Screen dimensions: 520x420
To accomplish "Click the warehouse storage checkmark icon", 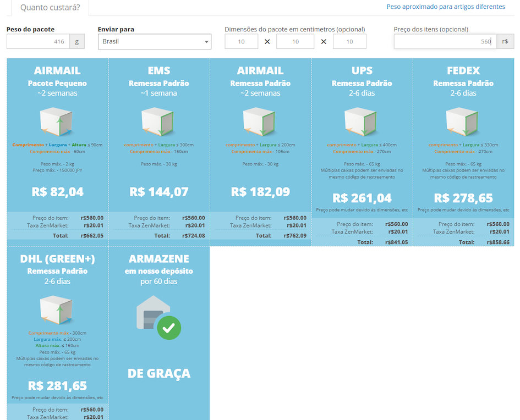I will [x=169, y=328].
